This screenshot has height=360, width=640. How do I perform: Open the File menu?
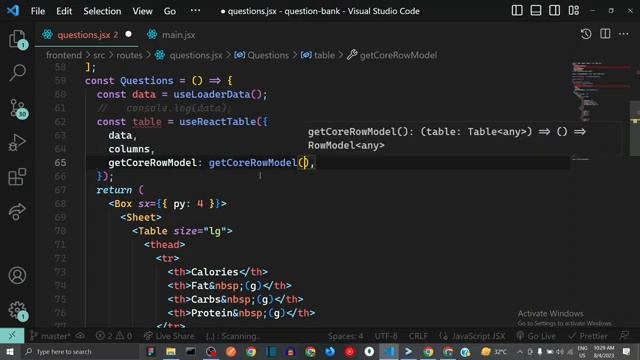click(x=38, y=11)
